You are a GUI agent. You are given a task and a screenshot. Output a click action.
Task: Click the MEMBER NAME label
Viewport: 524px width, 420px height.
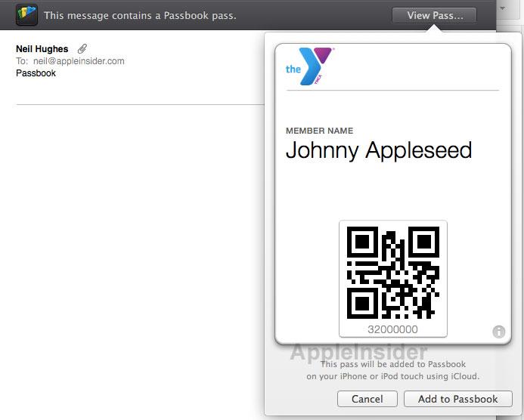pos(320,131)
